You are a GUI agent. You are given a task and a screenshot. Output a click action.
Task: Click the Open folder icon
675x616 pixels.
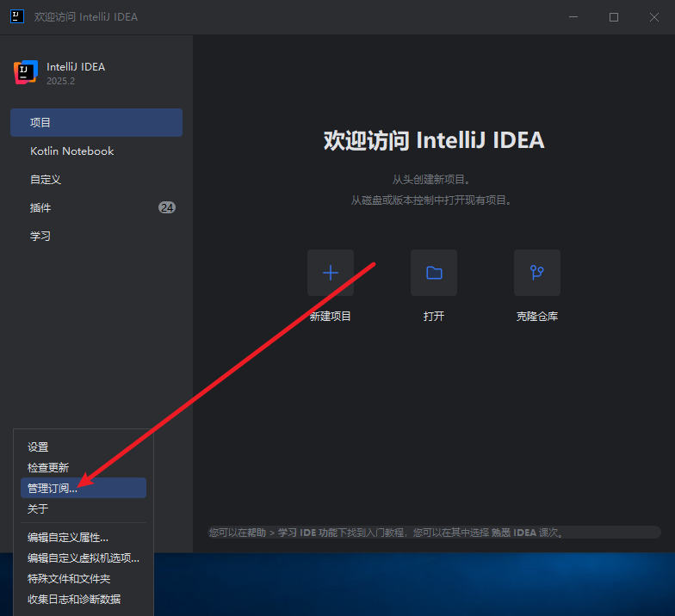pos(434,273)
